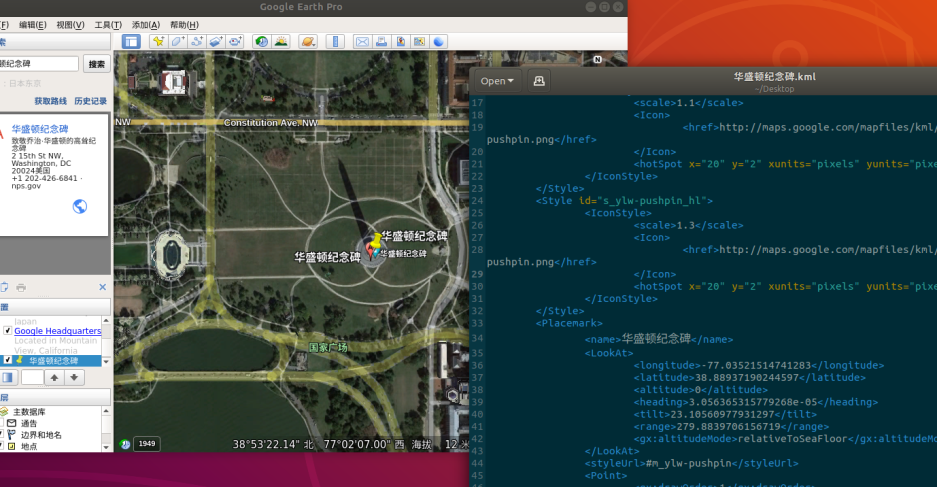Uncheck the 华盛顿纪念碑 placemark checkbox
This screenshot has width=937, height=487.
pyautogui.click(x=7, y=360)
